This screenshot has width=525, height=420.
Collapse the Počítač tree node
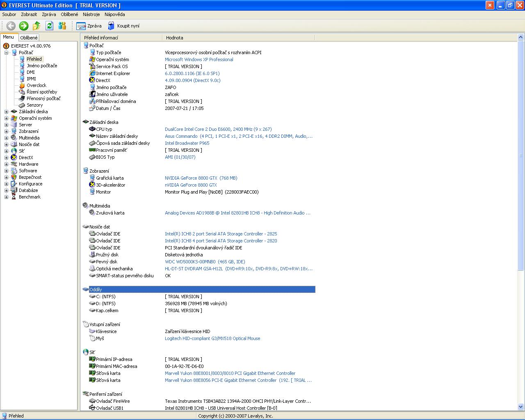click(6, 52)
